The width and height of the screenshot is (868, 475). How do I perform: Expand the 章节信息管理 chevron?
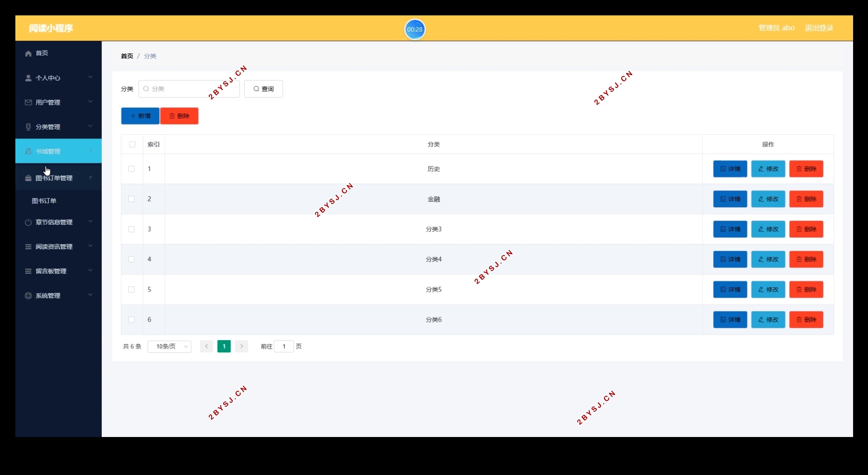click(x=90, y=222)
